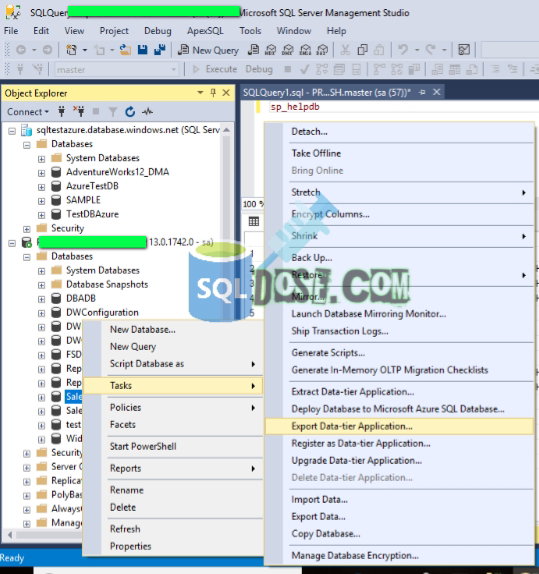Click the DAX query icon

[x=322, y=49]
